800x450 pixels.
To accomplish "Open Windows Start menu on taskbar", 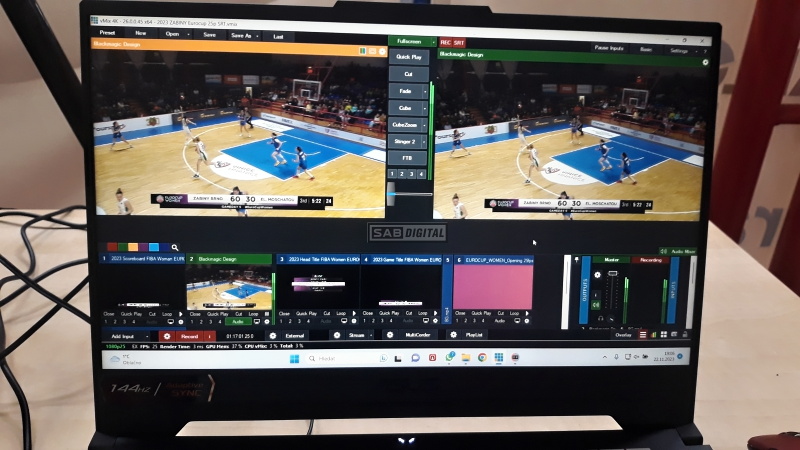I will pyautogui.click(x=294, y=358).
